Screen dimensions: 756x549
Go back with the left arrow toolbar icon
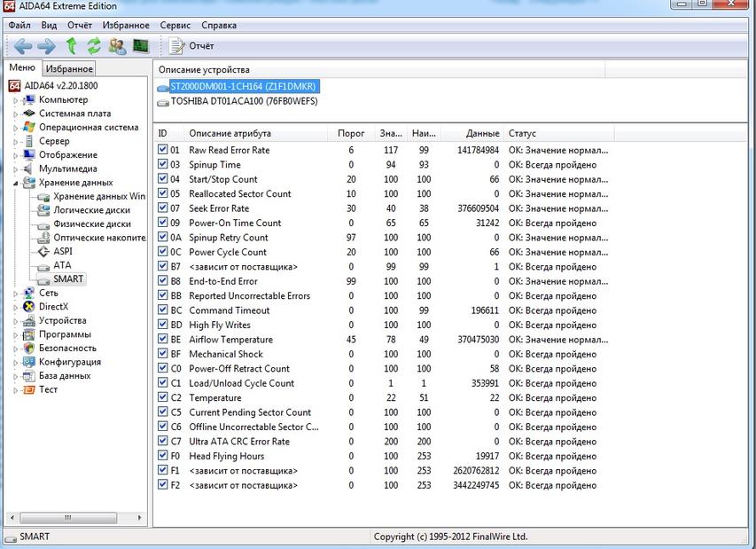pyautogui.click(x=23, y=46)
